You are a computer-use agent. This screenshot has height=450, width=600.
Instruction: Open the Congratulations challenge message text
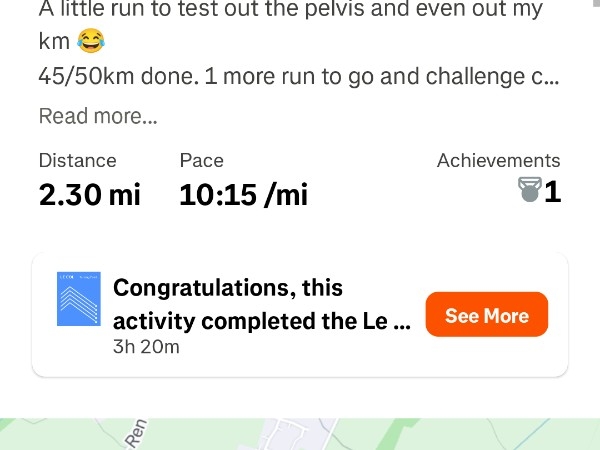262,305
